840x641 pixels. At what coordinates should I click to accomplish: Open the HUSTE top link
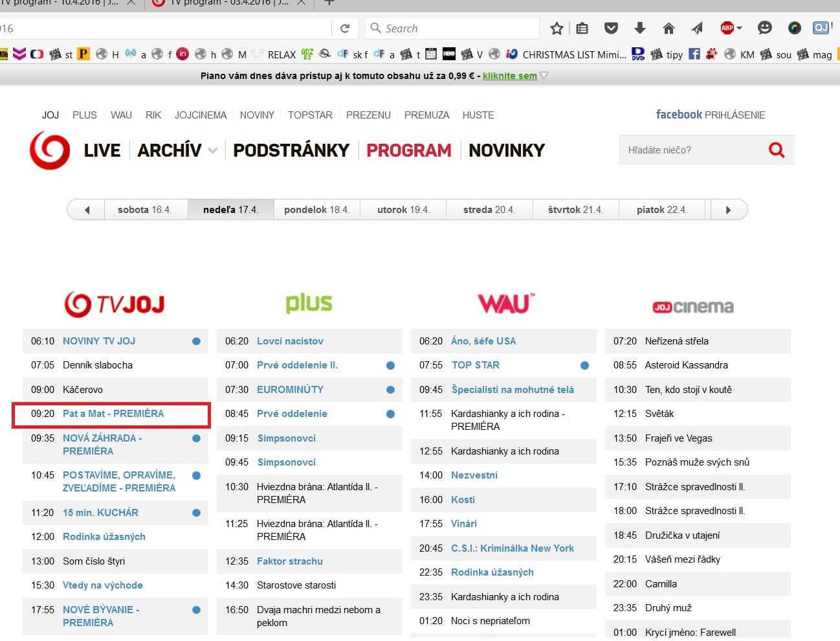point(478,115)
